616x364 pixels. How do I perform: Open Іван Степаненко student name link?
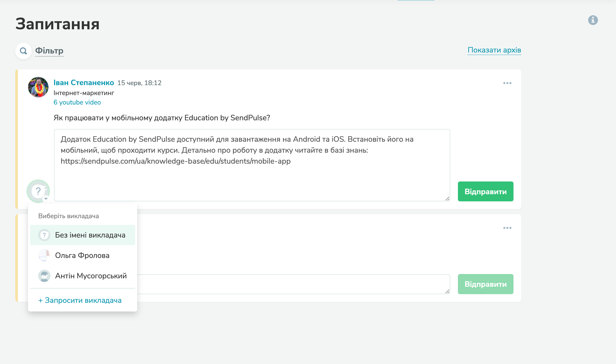(x=84, y=83)
